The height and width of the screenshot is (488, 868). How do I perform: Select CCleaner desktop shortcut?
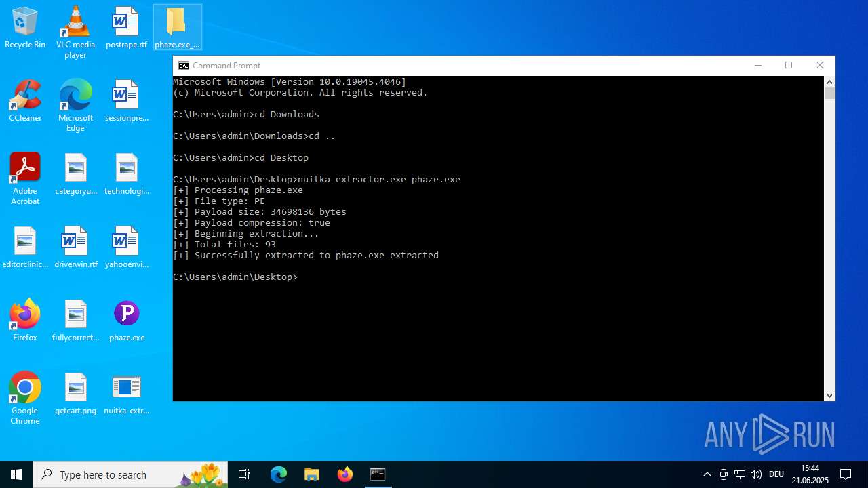point(25,102)
